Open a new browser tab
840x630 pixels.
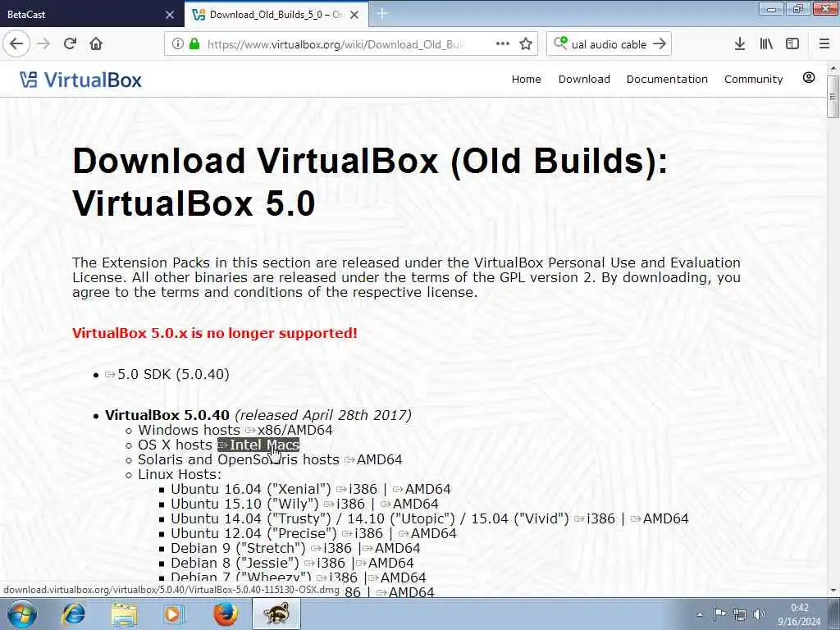pos(382,13)
